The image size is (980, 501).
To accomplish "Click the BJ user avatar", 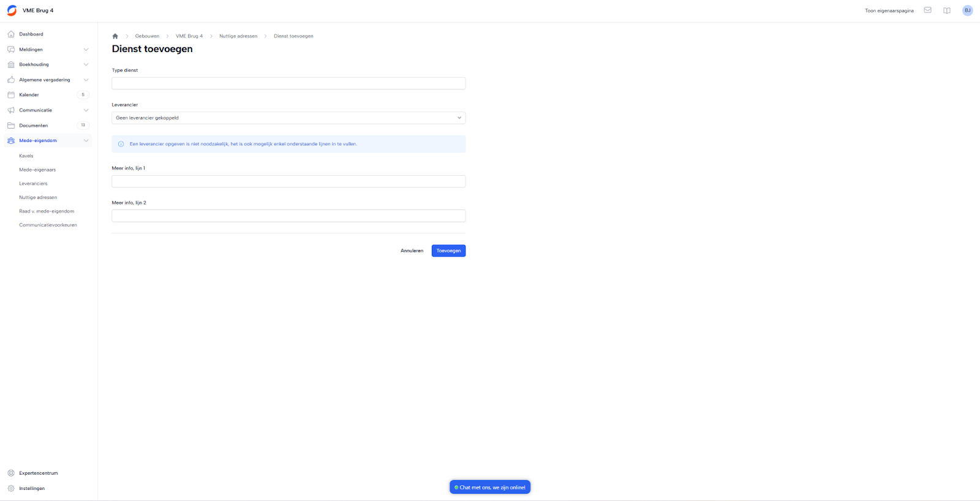I will pyautogui.click(x=967, y=10).
